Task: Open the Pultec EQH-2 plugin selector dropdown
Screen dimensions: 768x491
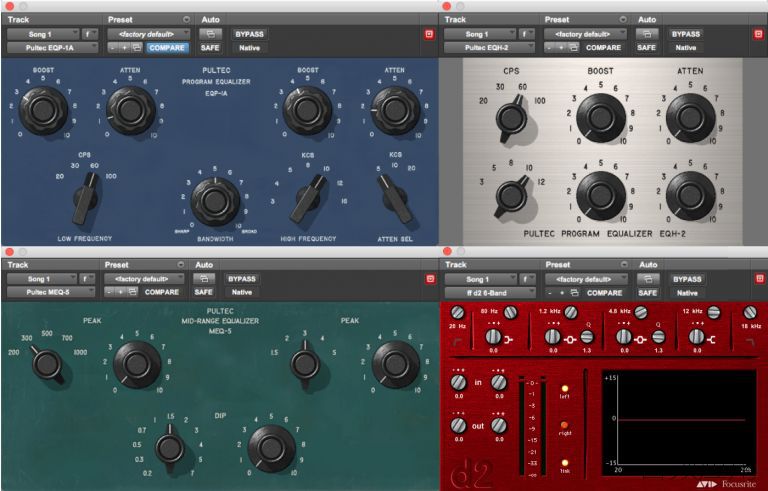Action: click(489, 48)
